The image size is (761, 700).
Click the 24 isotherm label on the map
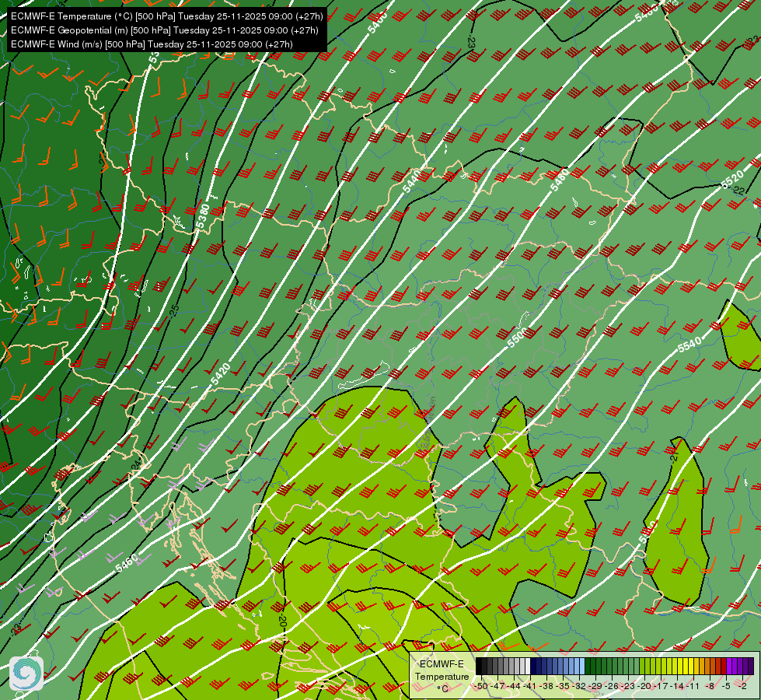136,464
